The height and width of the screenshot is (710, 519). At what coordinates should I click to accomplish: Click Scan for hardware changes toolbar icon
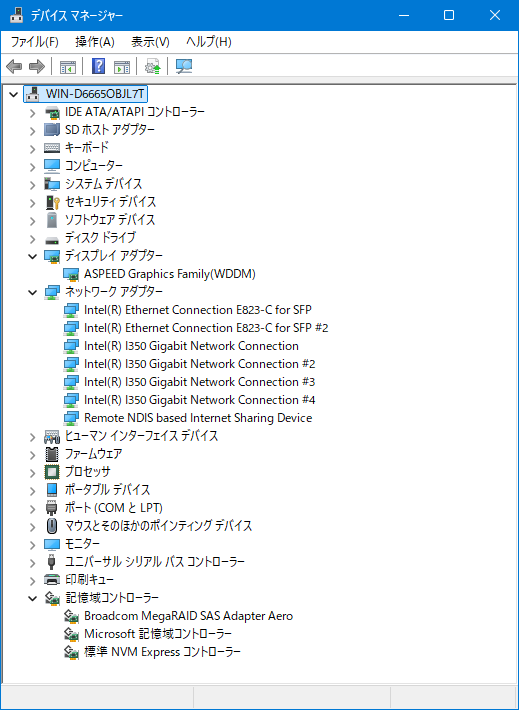(184, 67)
